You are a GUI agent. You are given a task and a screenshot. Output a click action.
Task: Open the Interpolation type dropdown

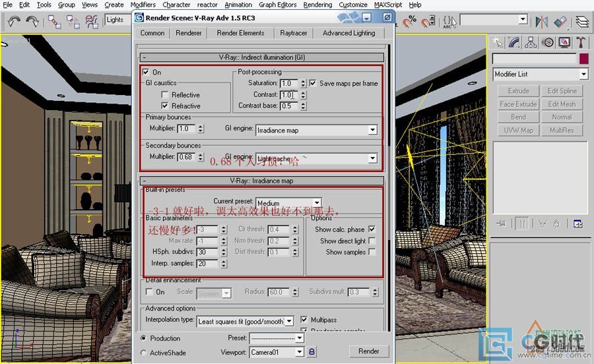pos(289,321)
